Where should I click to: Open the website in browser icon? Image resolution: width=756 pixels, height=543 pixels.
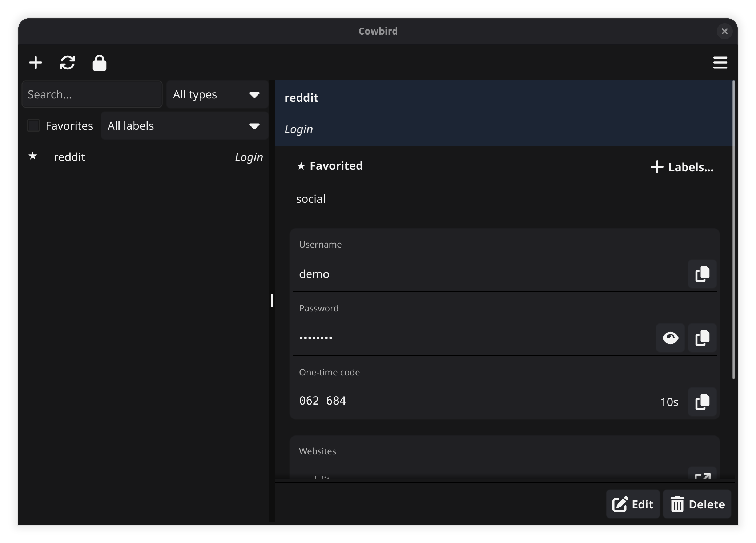[702, 474]
